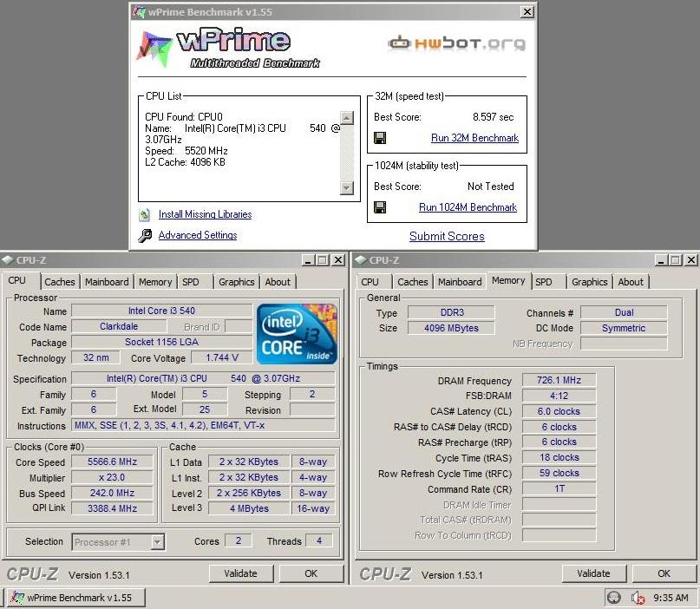Screen dimensions: 700x609
Task: Click CPU List scrollbar up arrow
Action: (347, 118)
